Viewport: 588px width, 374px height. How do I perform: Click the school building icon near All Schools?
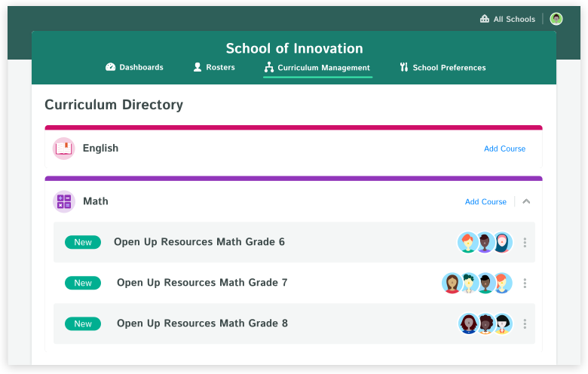point(485,19)
